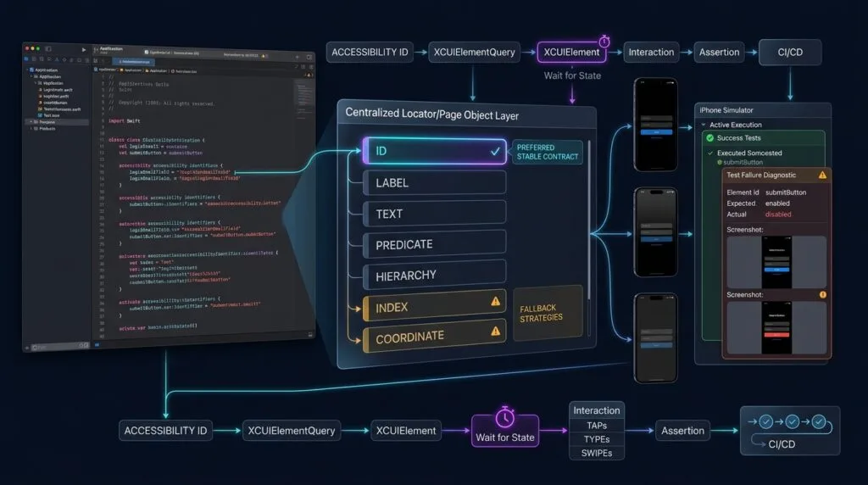Click the warning triangle on COORDINATE row
This screenshot has height=485, width=868.
click(495, 331)
